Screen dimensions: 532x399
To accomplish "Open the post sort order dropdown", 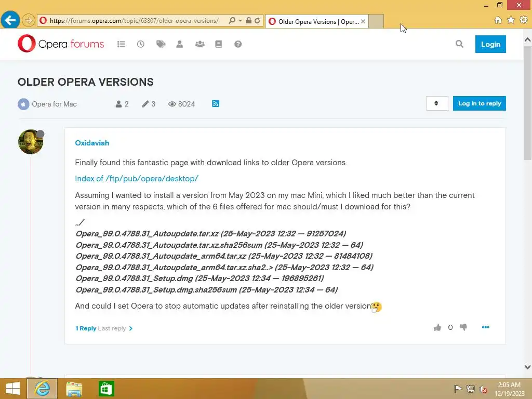I will pos(437,103).
